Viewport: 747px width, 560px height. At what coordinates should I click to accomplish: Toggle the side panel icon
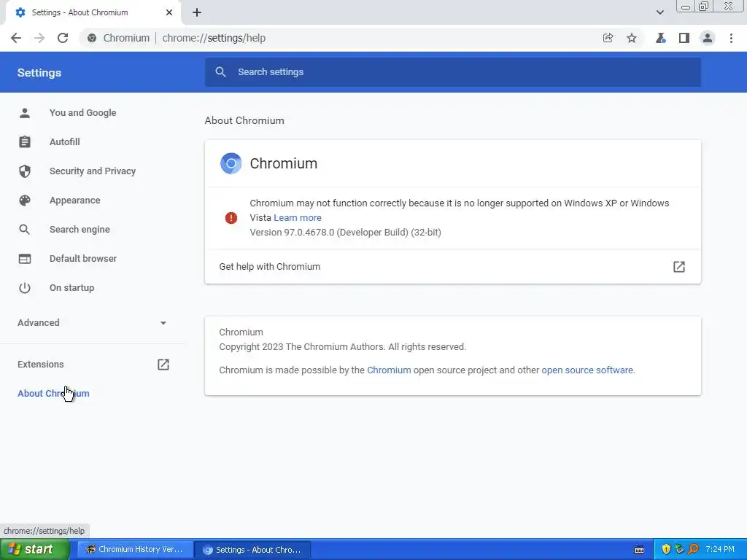pyautogui.click(x=684, y=38)
